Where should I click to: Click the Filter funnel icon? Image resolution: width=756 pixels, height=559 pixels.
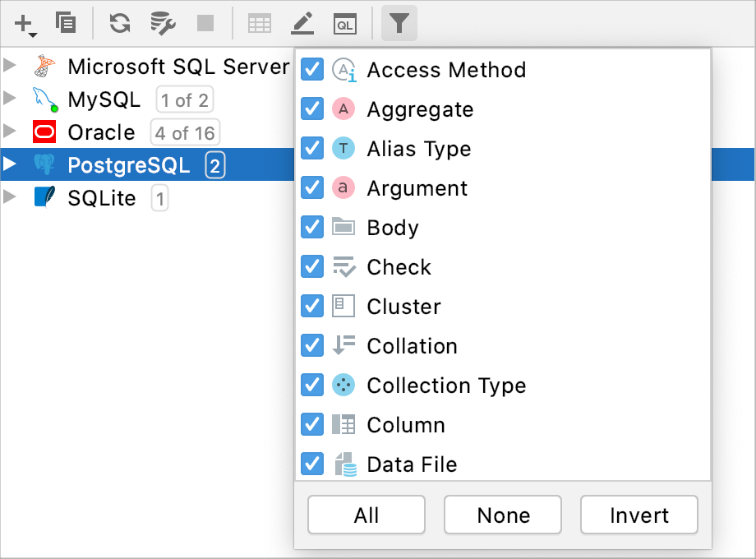(399, 24)
